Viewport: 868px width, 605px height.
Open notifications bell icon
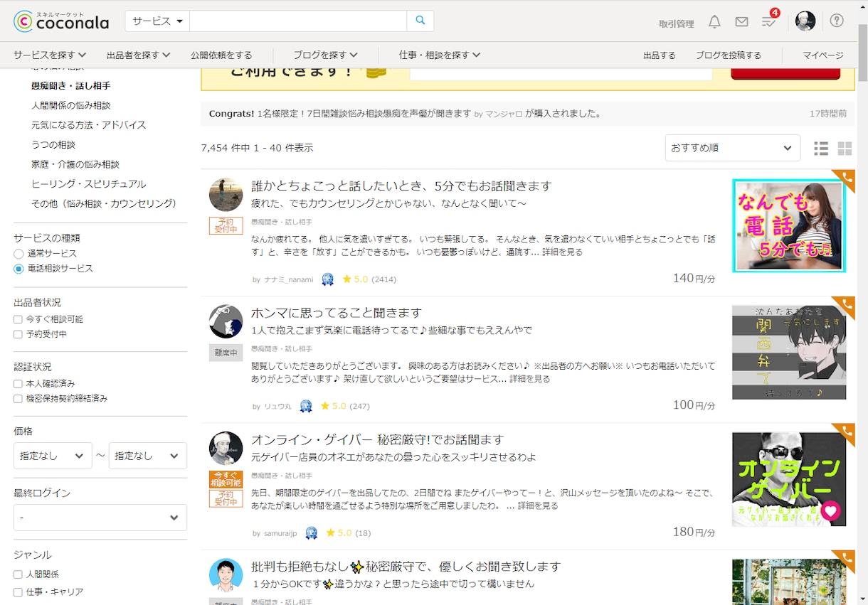[x=714, y=22]
